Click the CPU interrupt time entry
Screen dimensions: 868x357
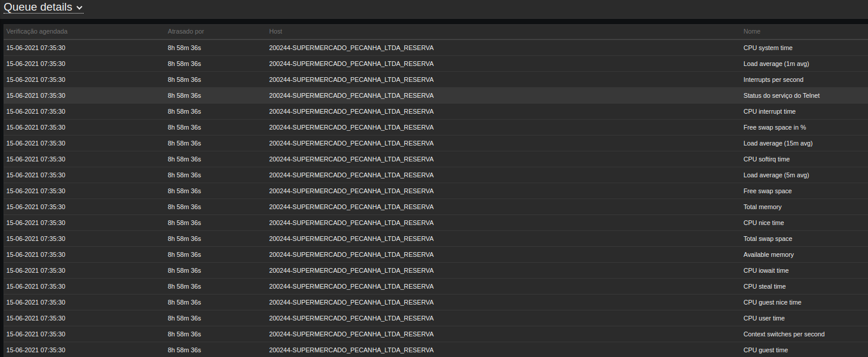coord(770,111)
